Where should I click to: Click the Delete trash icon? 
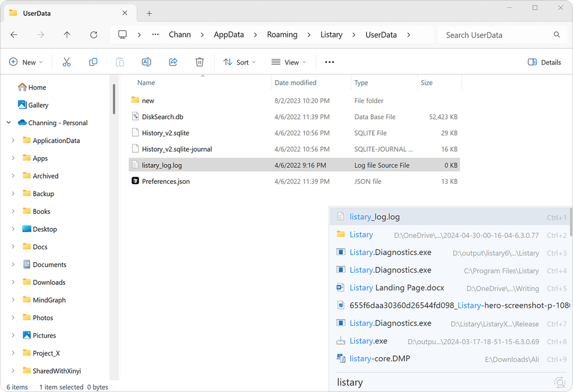[x=199, y=62]
